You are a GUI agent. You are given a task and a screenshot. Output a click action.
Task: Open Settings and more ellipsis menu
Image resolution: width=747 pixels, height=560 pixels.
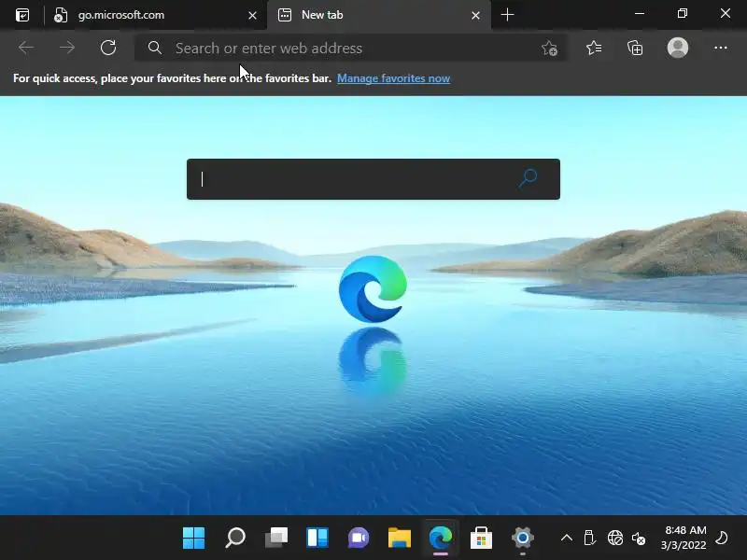click(x=720, y=48)
